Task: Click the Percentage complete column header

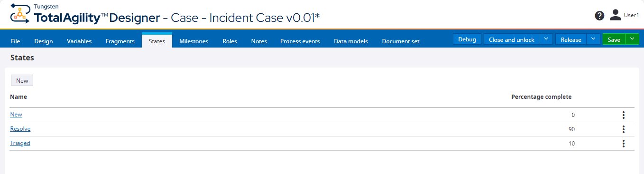Action: click(x=541, y=97)
